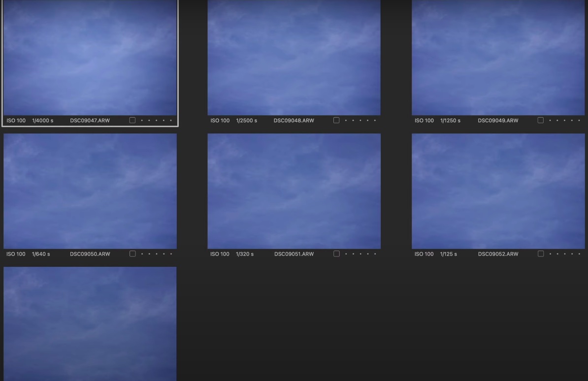Set five-star rating dot on DSC09048.ARW
This screenshot has height=381, width=588.
tap(375, 121)
